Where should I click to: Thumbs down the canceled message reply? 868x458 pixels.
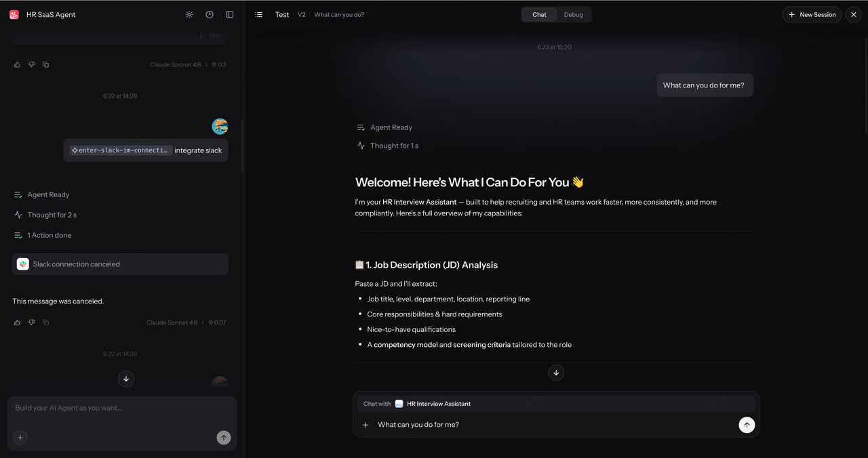[x=31, y=322]
